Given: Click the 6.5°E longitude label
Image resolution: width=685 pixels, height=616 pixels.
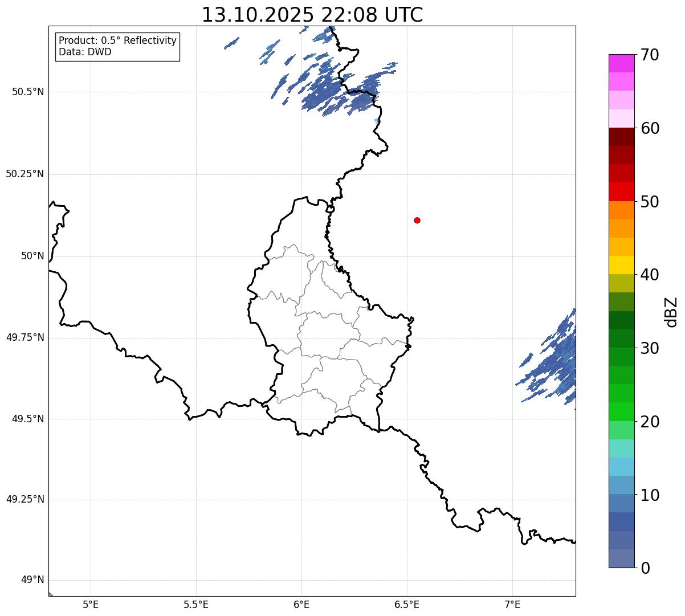Looking at the screenshot, I should coord(407,604).
